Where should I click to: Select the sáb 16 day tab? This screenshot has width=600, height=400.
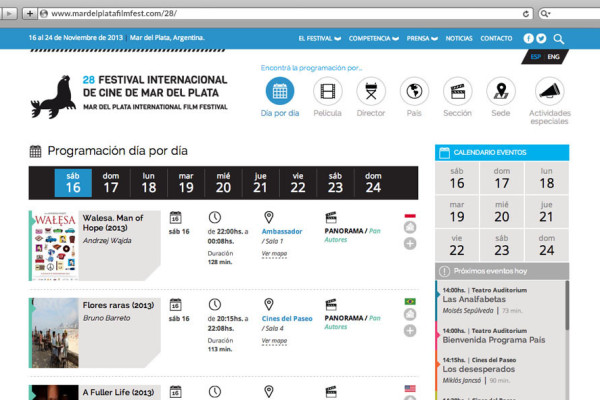(73, 183)
